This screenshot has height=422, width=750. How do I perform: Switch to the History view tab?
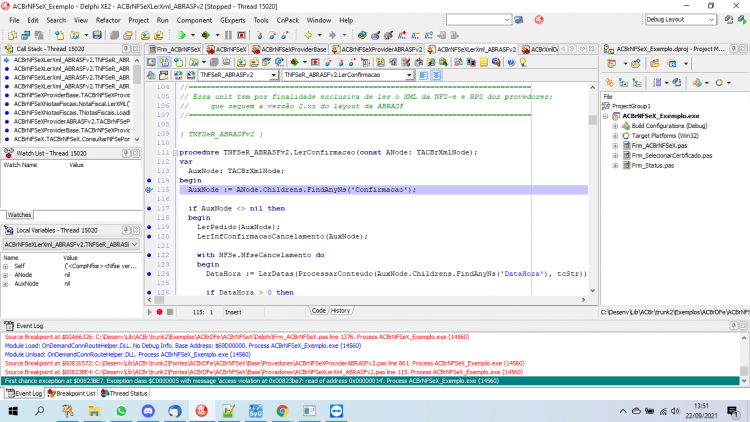pyautogui.click(x=341, y=311)
